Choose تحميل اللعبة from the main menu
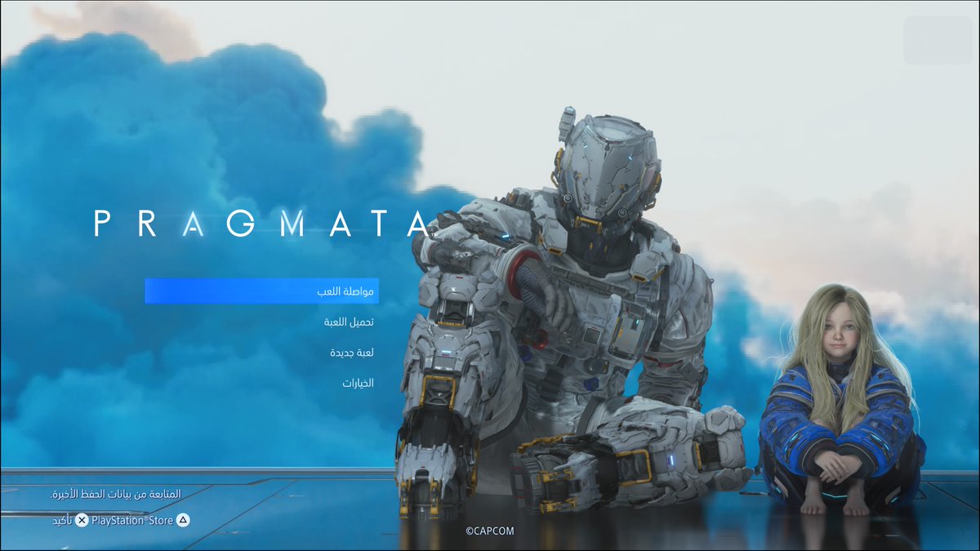This screenshot has height=551, width=980. [349, 322]
